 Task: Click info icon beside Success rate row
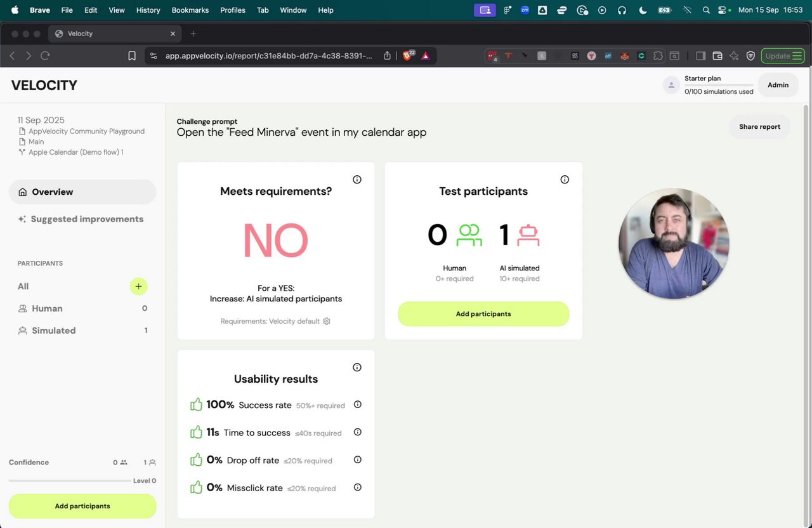358,404
